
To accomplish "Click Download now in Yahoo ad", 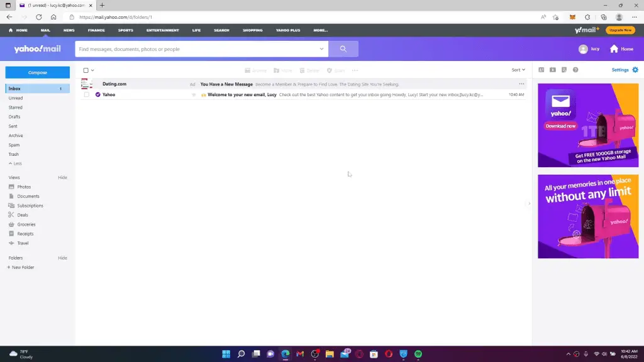I will [x=560, y=126].
